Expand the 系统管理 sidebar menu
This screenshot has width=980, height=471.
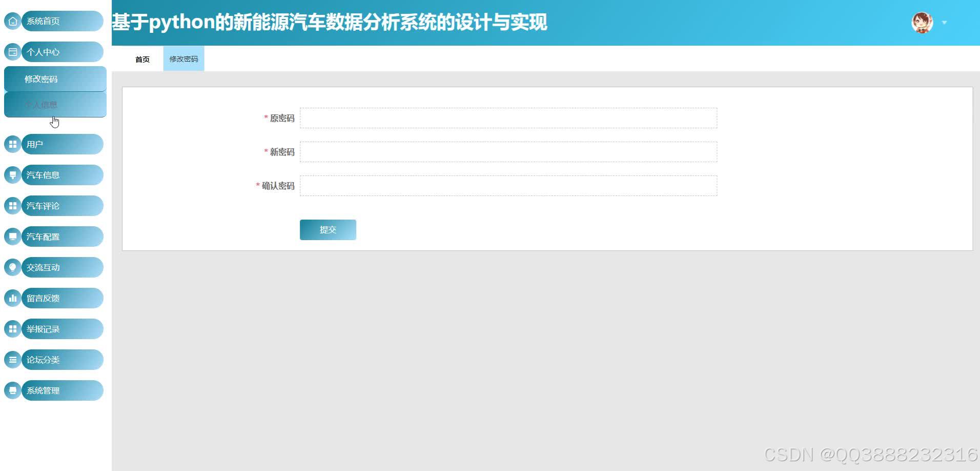tap(63, 390)
